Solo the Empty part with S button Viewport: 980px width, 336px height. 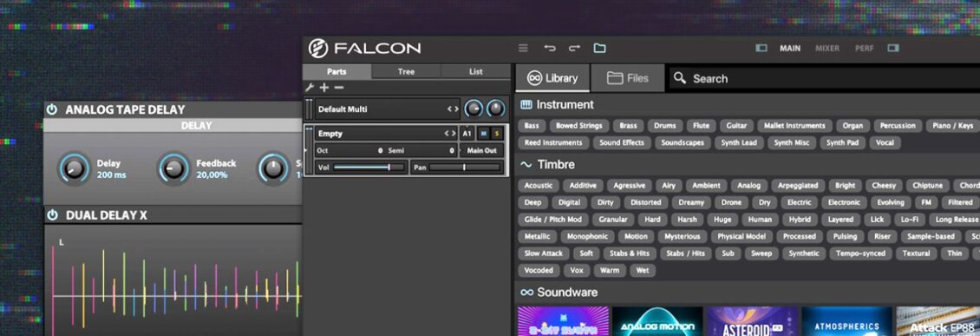[496, 134]
